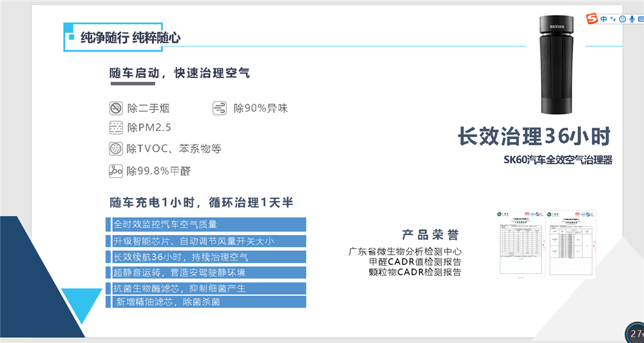644x343 pixels.
Task: Click the black SKYISH purifier product image
Action: [557, 64]
